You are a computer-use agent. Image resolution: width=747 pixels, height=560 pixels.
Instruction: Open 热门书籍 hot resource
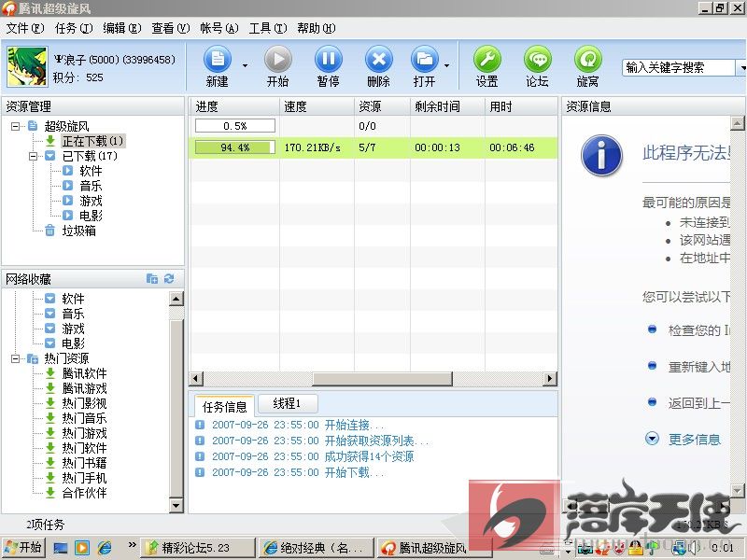click(84, 463)
